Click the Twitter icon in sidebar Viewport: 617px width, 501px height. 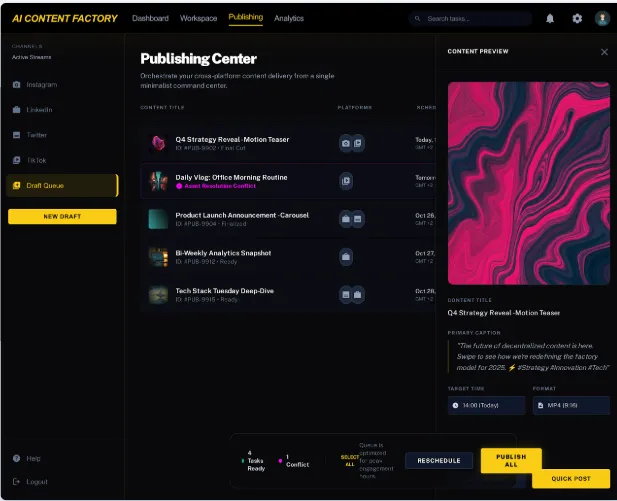(16, 135)
